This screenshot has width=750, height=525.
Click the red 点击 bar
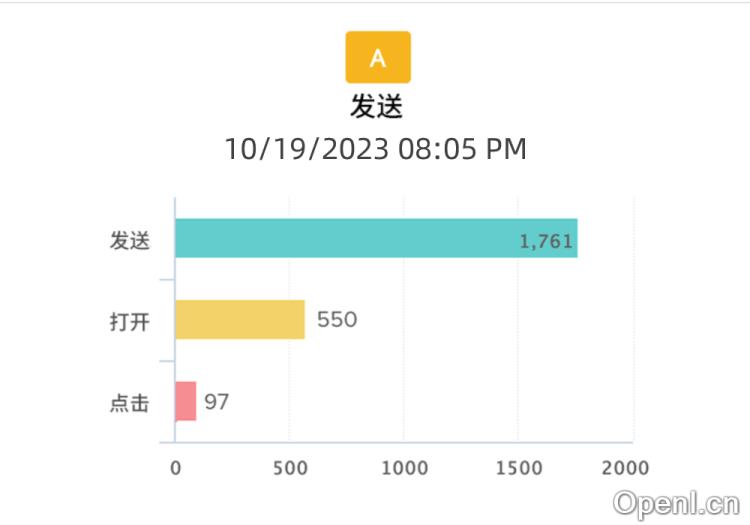coord(185,401)
